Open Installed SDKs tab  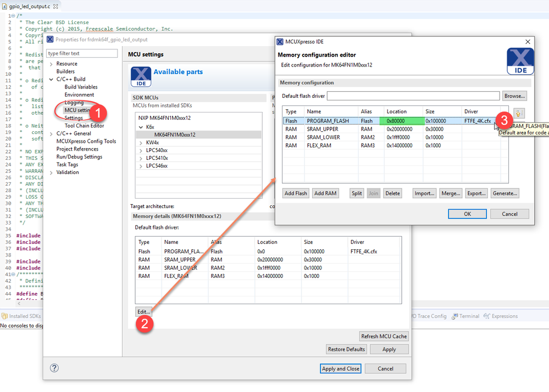21,316
